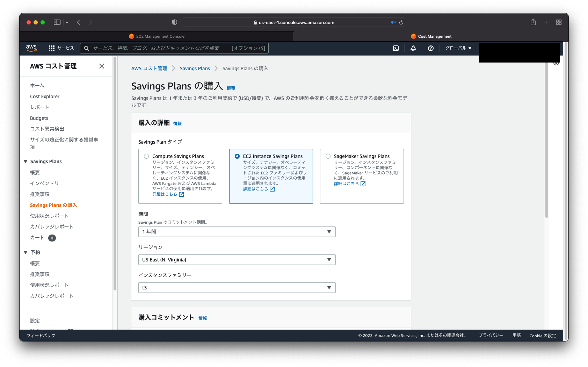Select the SageMaker Savings Plans option

coord(328,156)
